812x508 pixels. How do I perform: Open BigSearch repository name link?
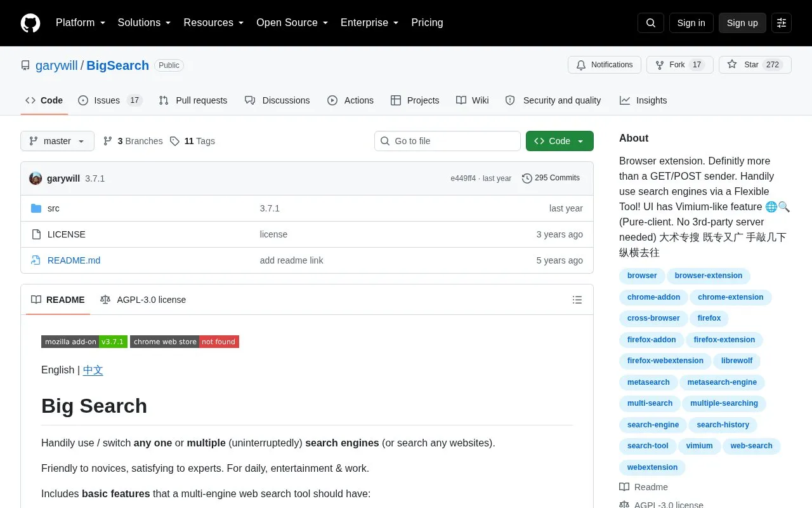[x=118, y=65]
